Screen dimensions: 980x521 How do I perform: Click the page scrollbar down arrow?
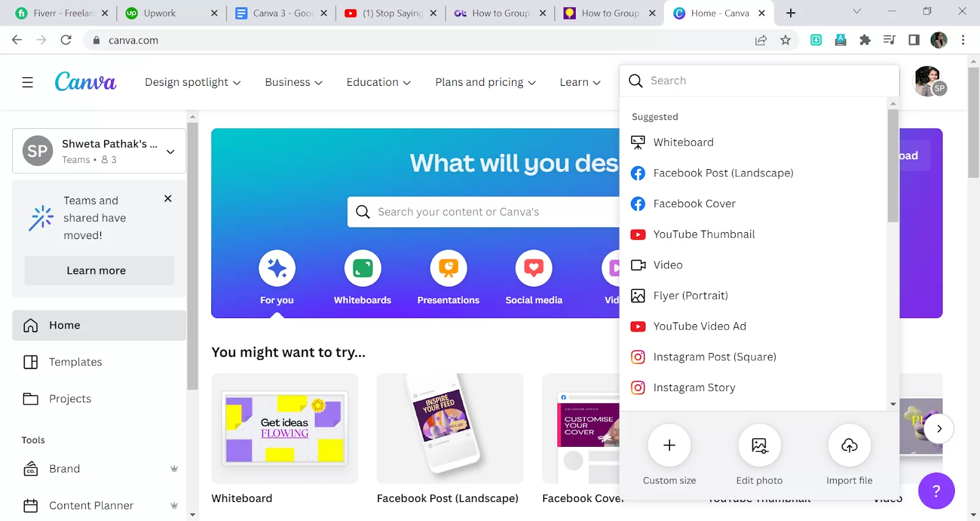coord(973,515)
